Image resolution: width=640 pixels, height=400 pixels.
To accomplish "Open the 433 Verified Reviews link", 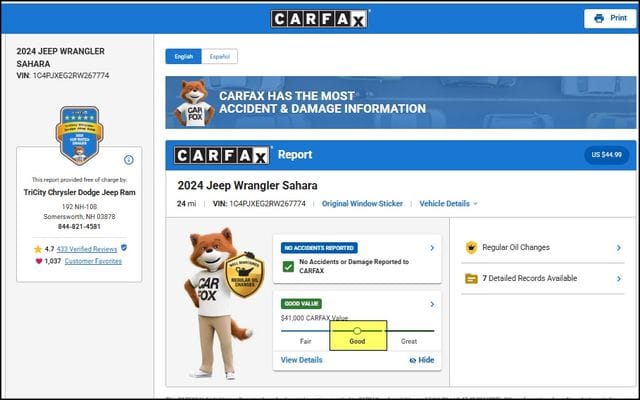I will tap(87, 249).
